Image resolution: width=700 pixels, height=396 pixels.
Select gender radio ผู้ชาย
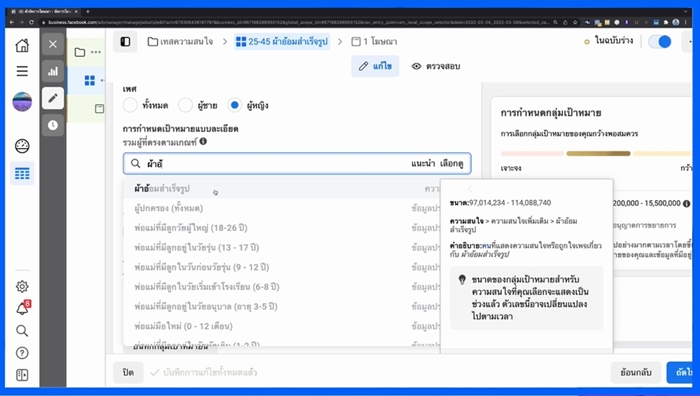(185, 105)
